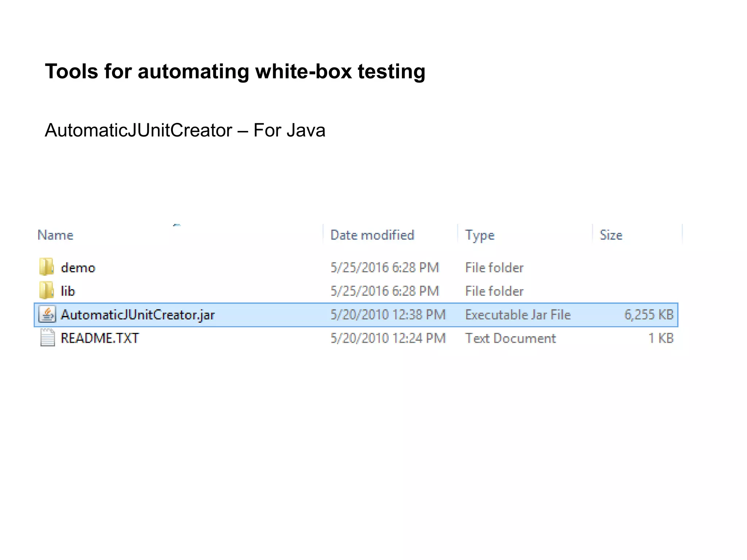Click lib's date modified cell
747x560 pixels.
(x=384, y=291)
